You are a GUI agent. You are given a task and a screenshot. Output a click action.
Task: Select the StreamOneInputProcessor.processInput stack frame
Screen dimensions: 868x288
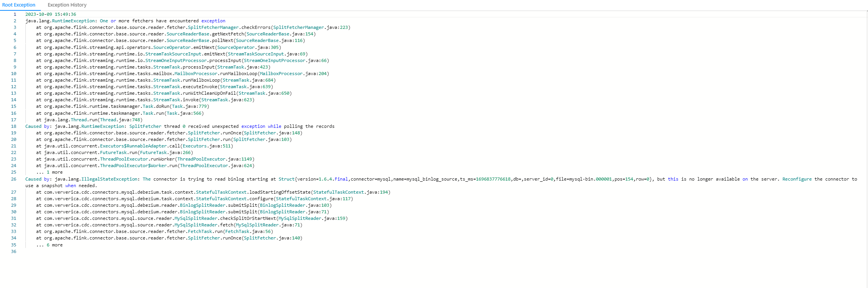(x=183, y=60)
